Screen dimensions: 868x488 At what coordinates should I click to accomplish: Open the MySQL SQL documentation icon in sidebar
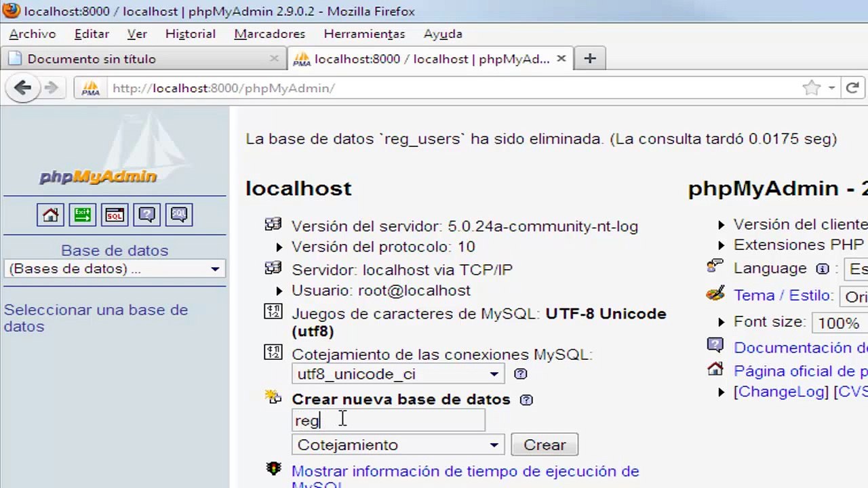click(179, 215)
